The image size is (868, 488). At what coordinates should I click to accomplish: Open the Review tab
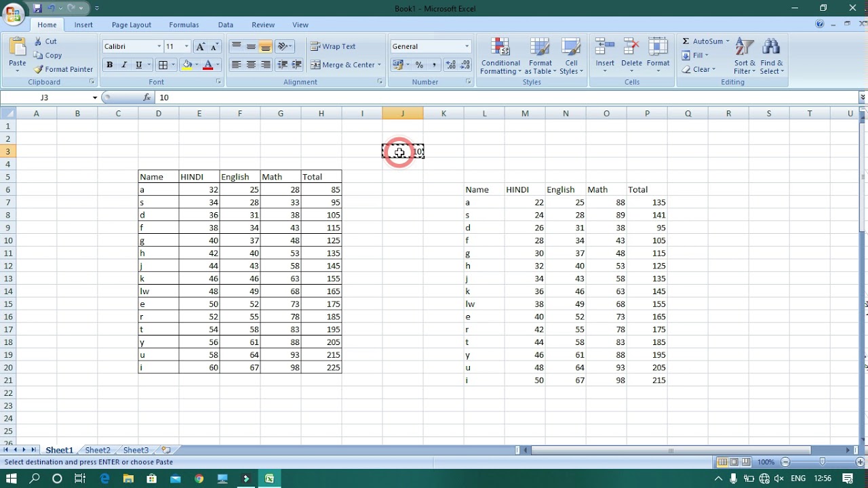coord(263,25)
